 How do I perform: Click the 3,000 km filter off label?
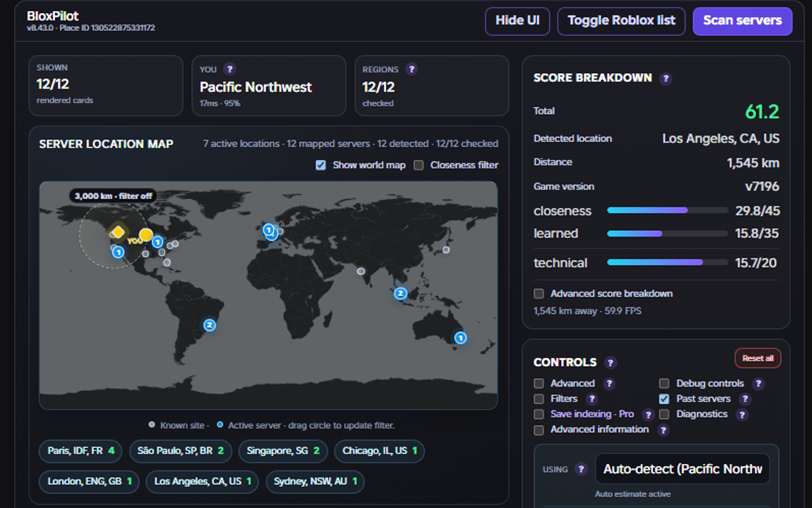pos(113,196)
